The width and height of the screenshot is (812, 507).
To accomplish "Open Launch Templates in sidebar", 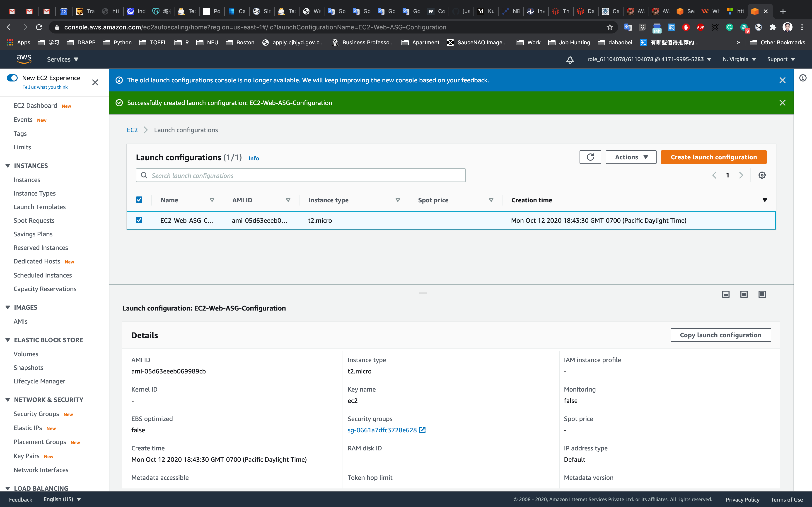I will (40, 207).
